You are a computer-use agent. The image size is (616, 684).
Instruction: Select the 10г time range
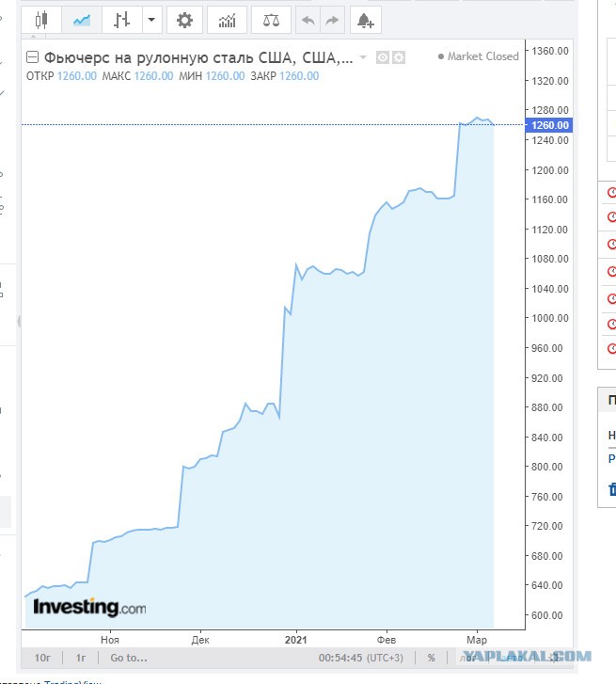coord(42,658)
